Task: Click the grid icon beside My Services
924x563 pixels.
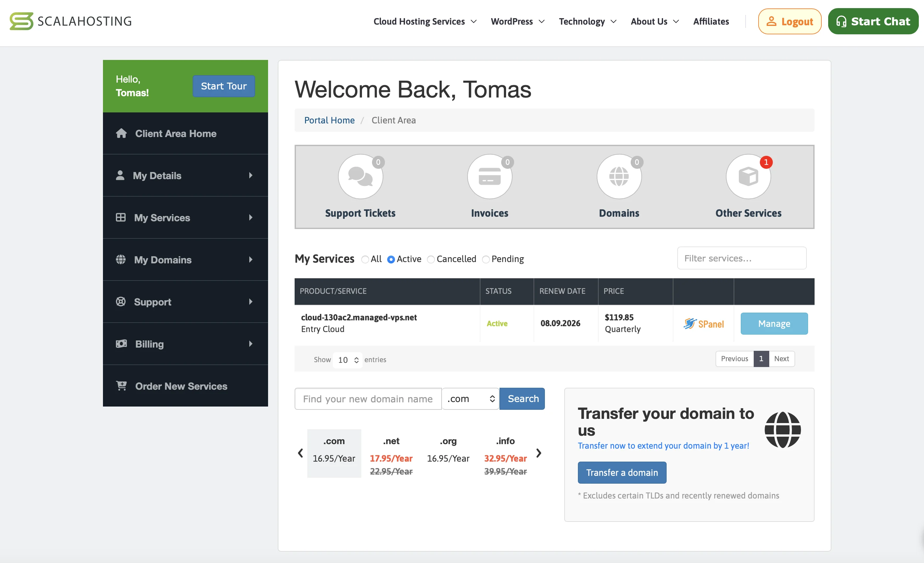Action: click(x=121, y=217)
